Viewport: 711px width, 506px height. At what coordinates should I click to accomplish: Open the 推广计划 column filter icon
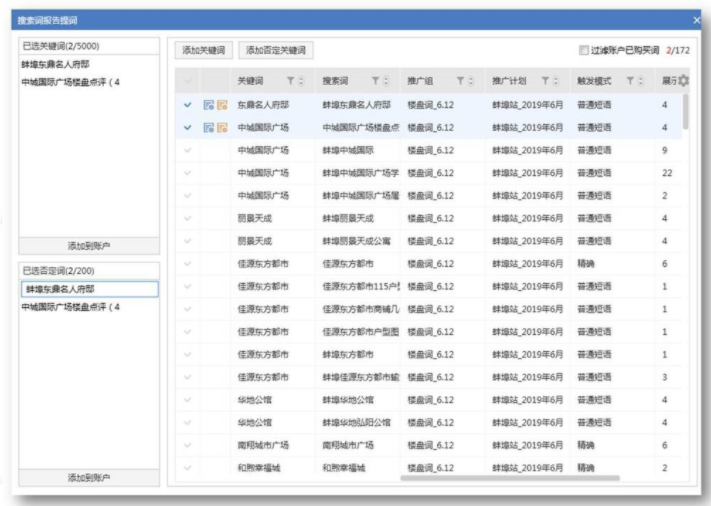545,81
